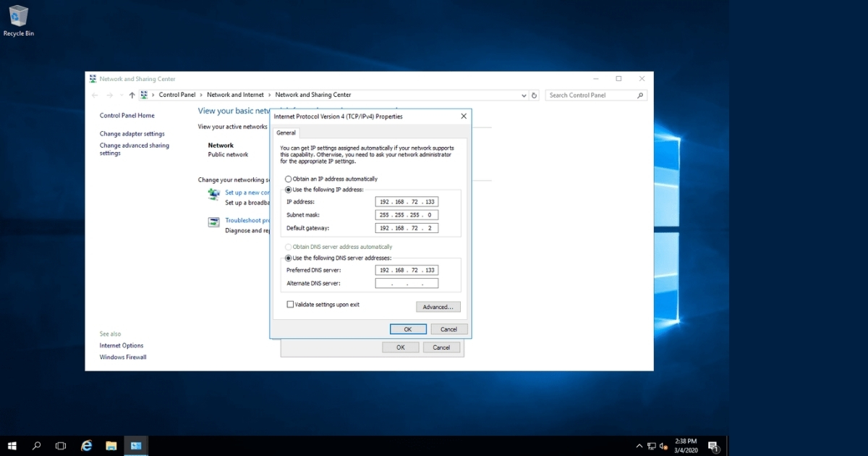Switch to the General tab
The width and height of the screenshot is (868, 456).
tap(286, 132)
